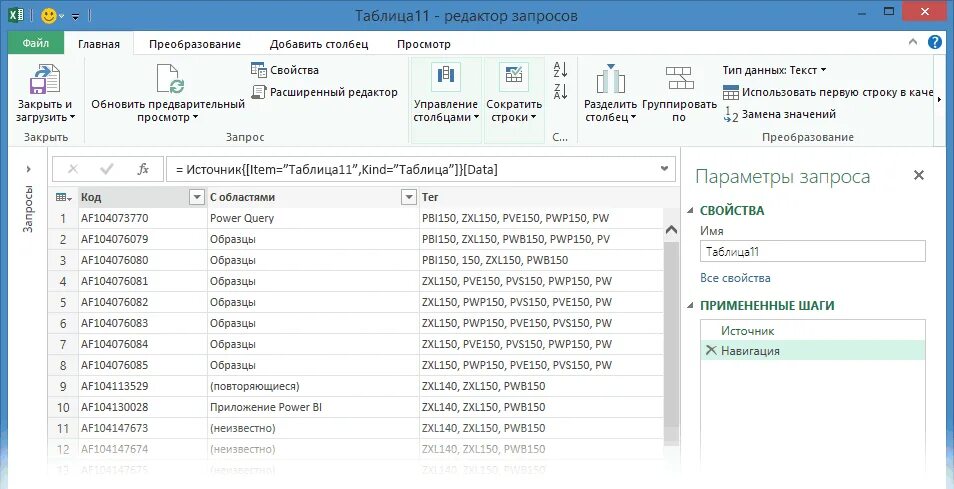Sort descending Z to A
Screen dimensions: 954x489
pos(560,92)
